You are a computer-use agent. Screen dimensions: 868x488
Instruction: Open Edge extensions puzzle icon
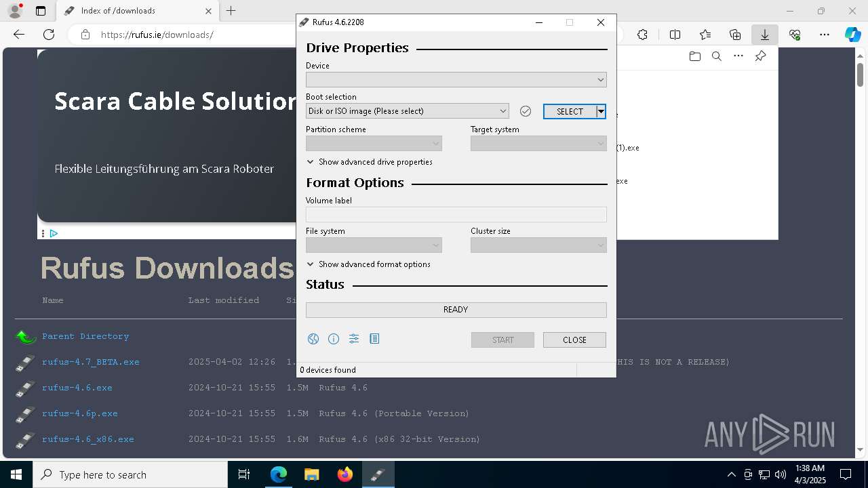[642, 35]
